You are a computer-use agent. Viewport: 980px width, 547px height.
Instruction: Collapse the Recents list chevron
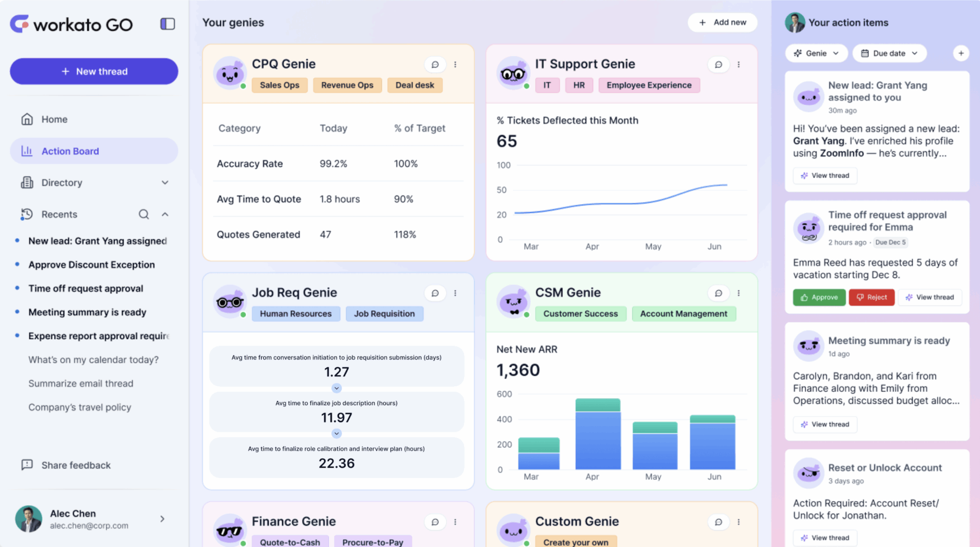pos(165,214)
